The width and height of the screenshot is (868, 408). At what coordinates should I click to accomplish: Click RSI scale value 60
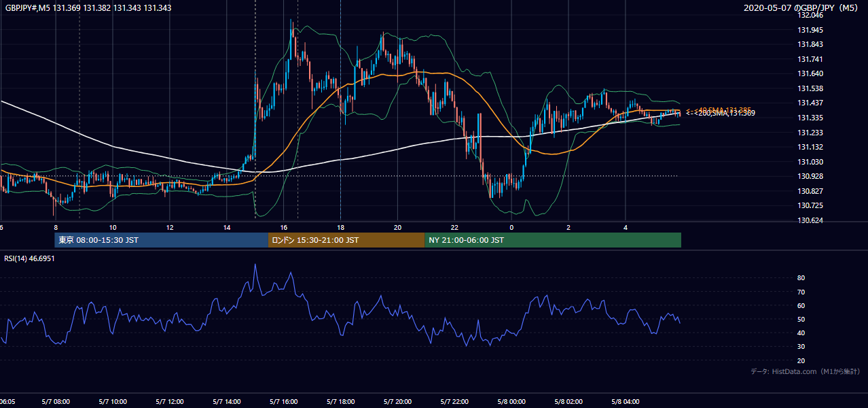(801, 305)
